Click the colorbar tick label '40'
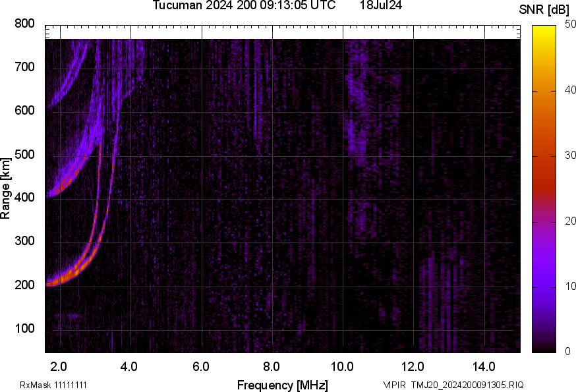Image resolution: width=576 pixels, height=392 pixels. 570,90
